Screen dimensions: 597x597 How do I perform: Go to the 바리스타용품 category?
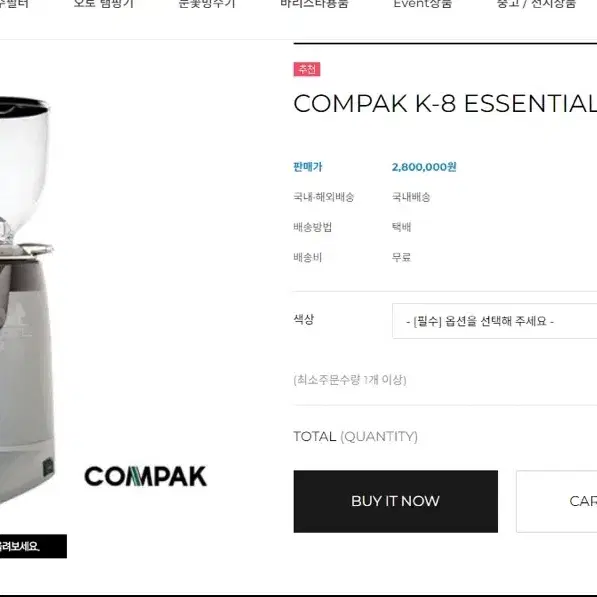(x=314, y=4)
